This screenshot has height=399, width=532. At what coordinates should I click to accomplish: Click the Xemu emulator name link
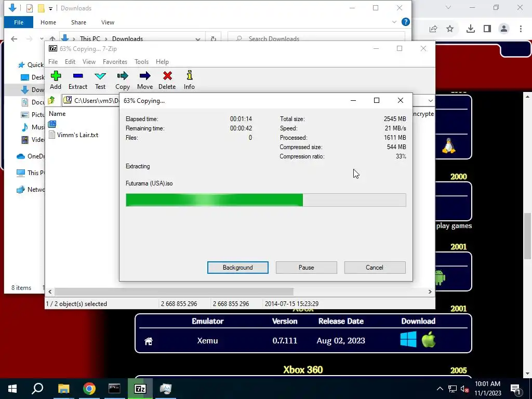(207, 341)
